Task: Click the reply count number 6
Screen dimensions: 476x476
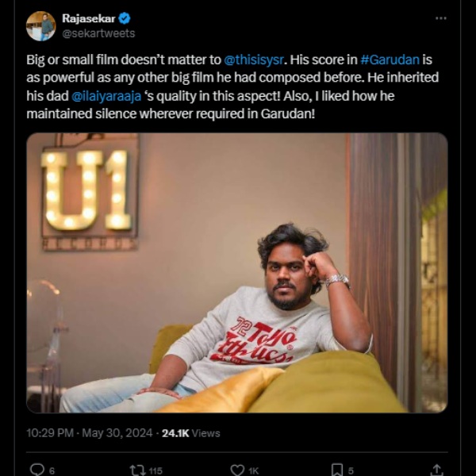Action: (x=52, y=470)
